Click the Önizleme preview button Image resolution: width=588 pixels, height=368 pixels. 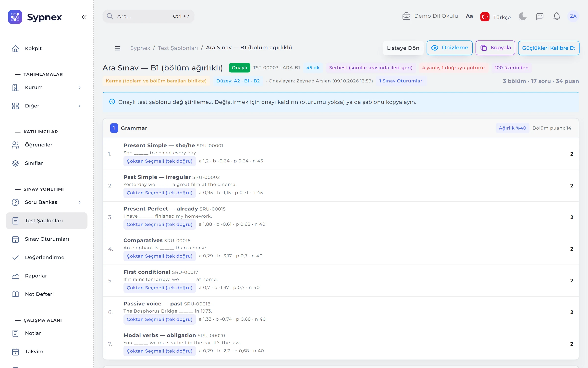(x=449, y=48)
